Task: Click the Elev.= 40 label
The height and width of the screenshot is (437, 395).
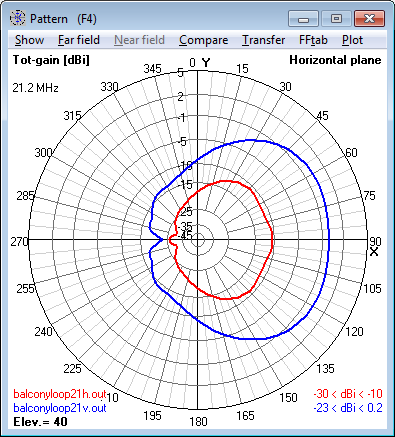Action: coord(40,422)
